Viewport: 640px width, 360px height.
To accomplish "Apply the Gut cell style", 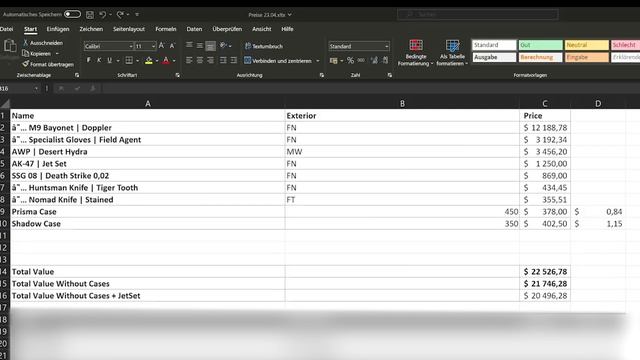I will 540,45.
